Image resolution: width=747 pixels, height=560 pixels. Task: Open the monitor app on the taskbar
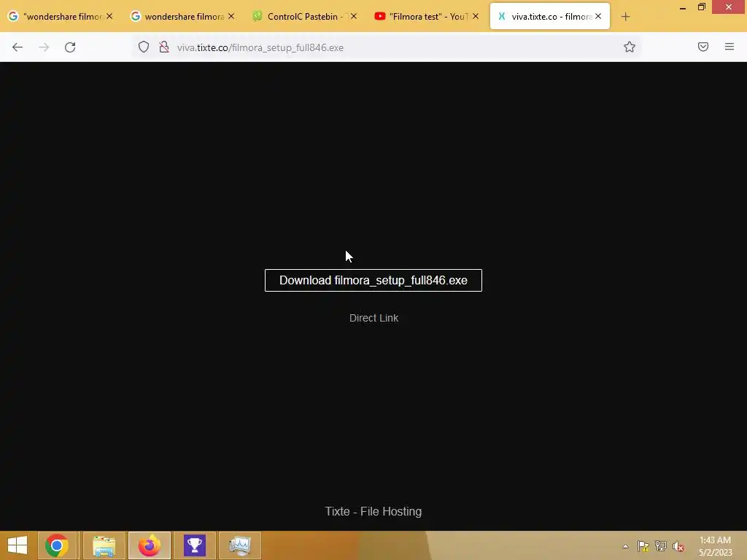click(x=239, y=545)
